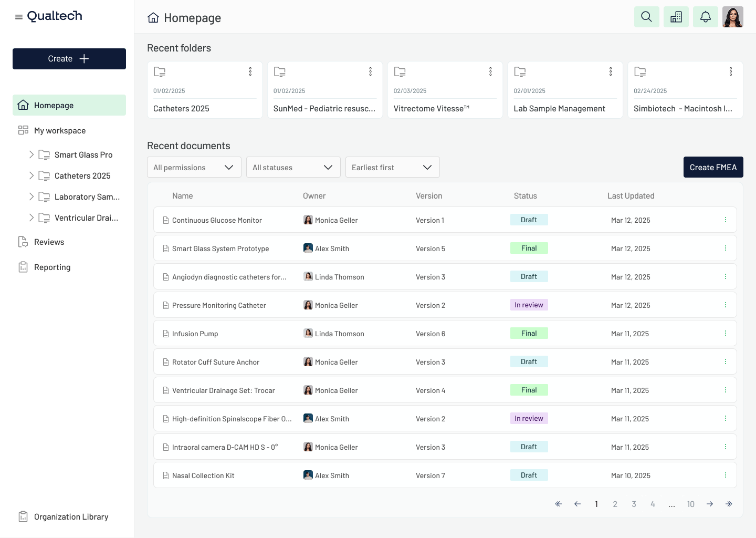
Task: Open the All statuses dropdown
Action: (293, 167)
